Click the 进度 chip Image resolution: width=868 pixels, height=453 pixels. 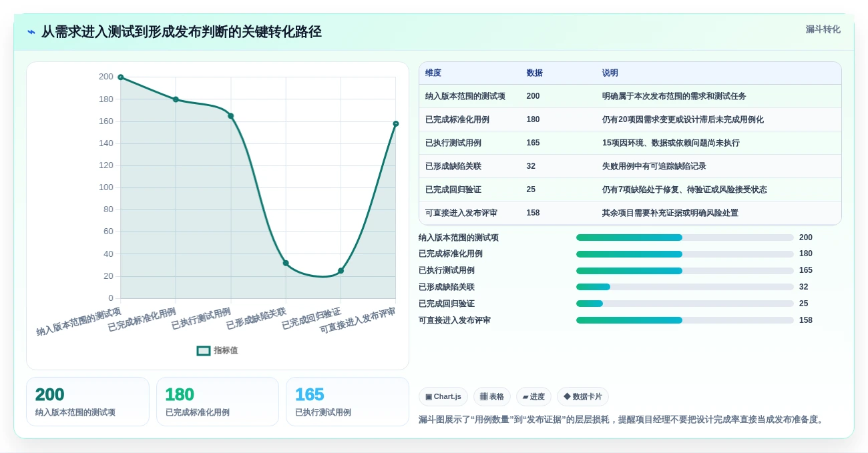[533, 396]
